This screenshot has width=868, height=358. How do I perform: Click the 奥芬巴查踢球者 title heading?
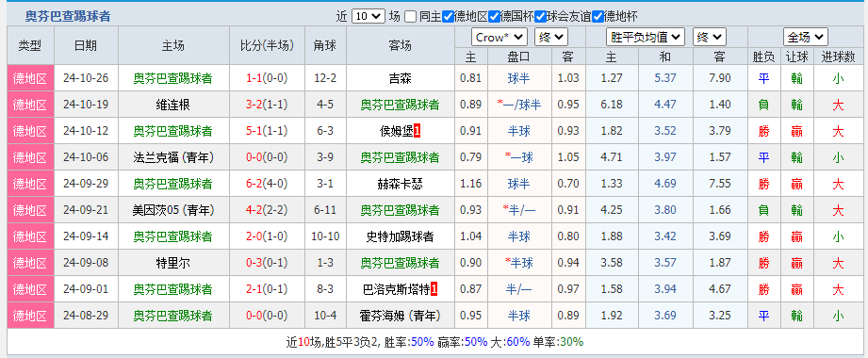click(68, 17)
